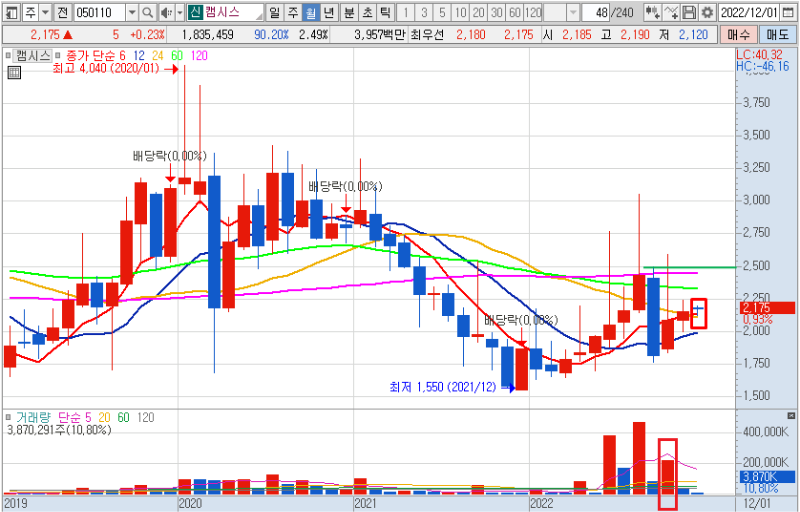Screen dimensions: 800x512
Task: Click the red square before 종가 단순 legend
Action: tap(58, 55)
